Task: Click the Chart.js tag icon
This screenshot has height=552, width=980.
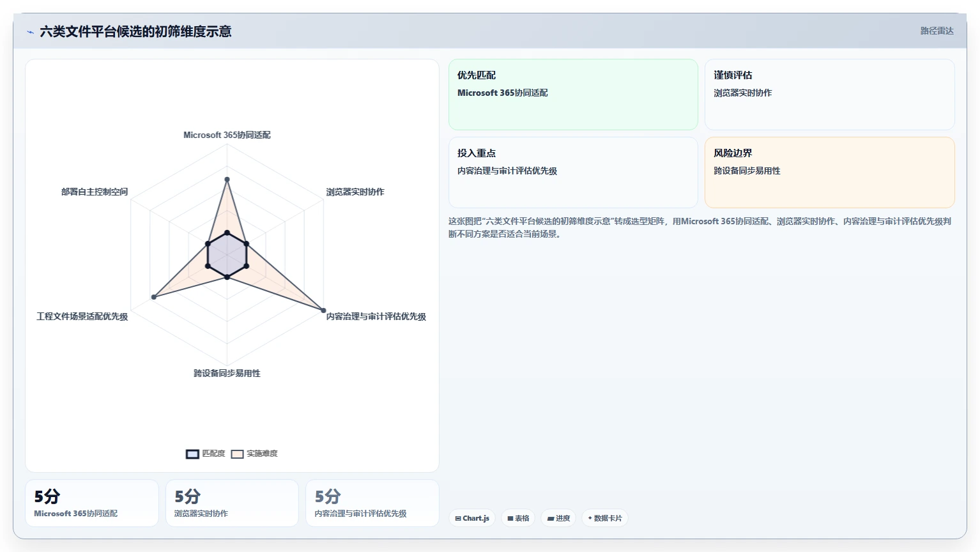Action: [458, 518]
